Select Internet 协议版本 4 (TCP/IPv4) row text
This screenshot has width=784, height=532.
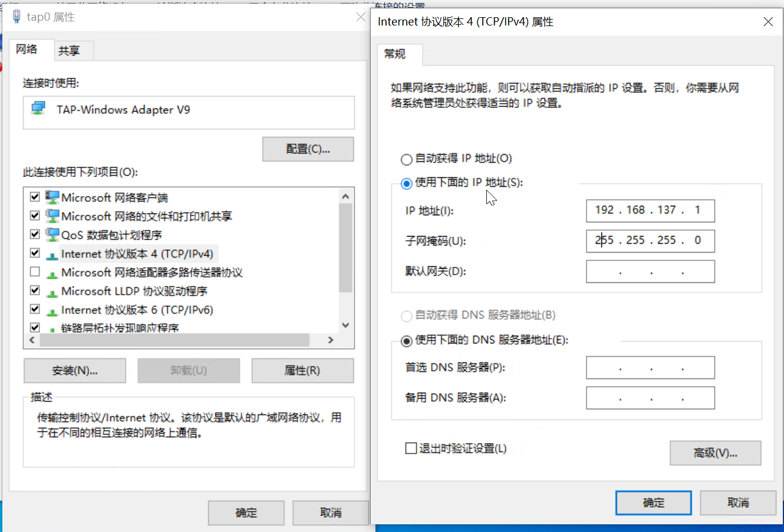(137, 254)
